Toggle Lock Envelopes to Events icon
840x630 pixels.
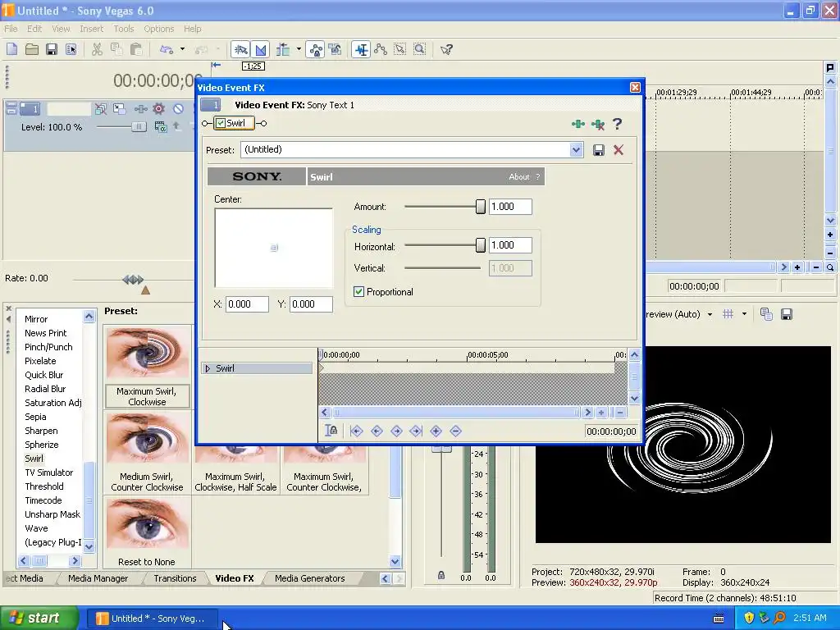316,50
